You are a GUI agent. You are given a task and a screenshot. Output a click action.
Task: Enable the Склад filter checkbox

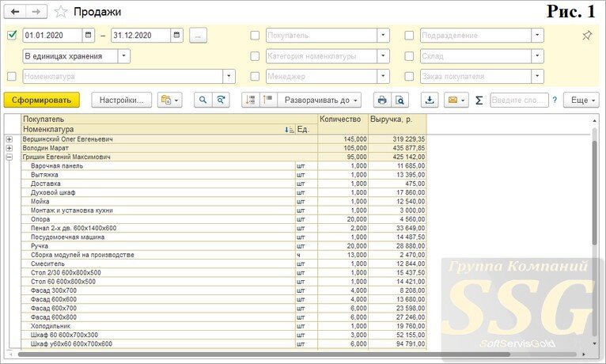(409, 56)
